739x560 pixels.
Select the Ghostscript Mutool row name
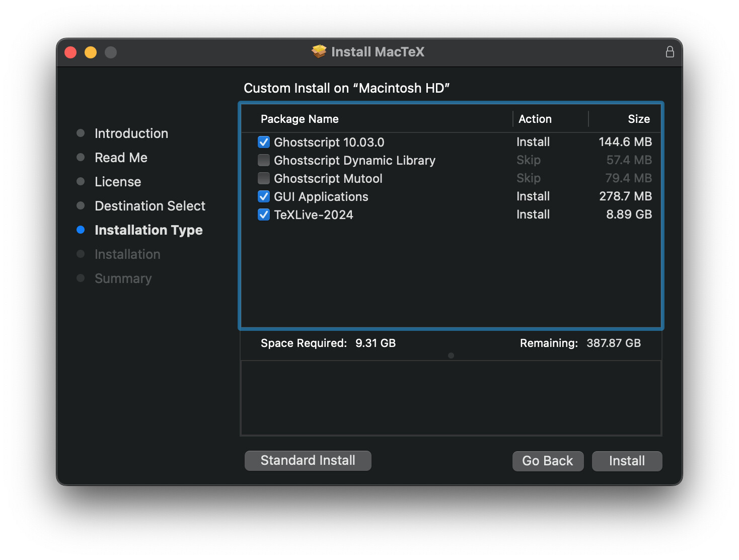point(328,178)
